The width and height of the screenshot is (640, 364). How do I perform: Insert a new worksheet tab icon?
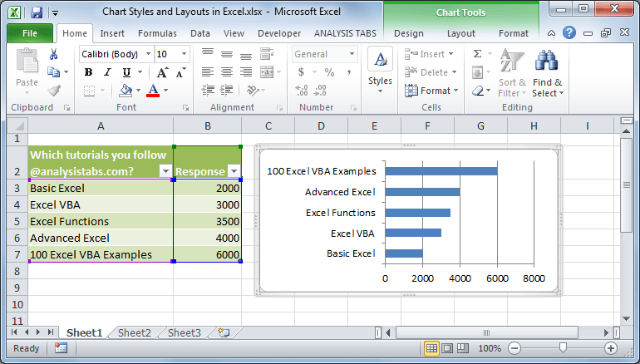coord(224,332)
